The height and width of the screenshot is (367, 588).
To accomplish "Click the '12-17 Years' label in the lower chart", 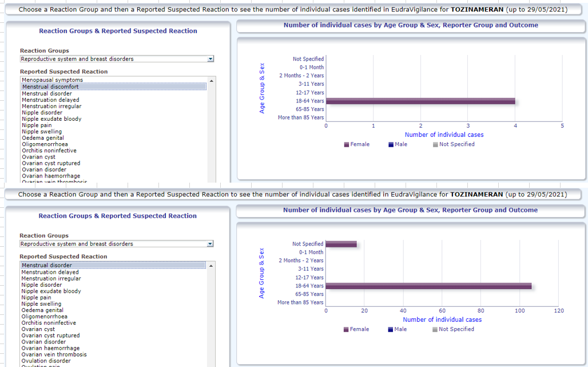I will click(x=309, y=278).
